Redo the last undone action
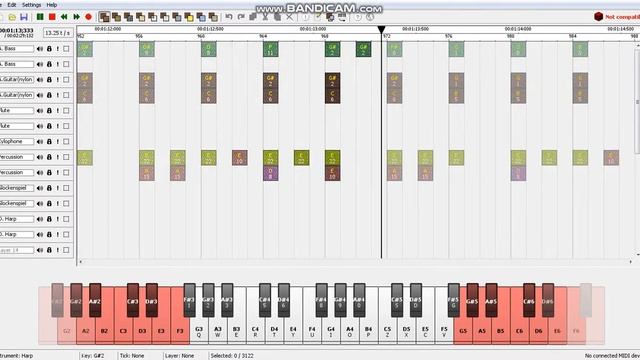The width and height of the screenshot is (640, 360). [x=241, y=17]
